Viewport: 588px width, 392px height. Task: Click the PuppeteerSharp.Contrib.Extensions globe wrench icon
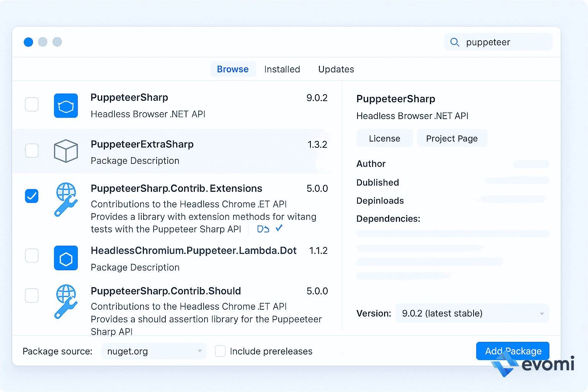[66, 199]
